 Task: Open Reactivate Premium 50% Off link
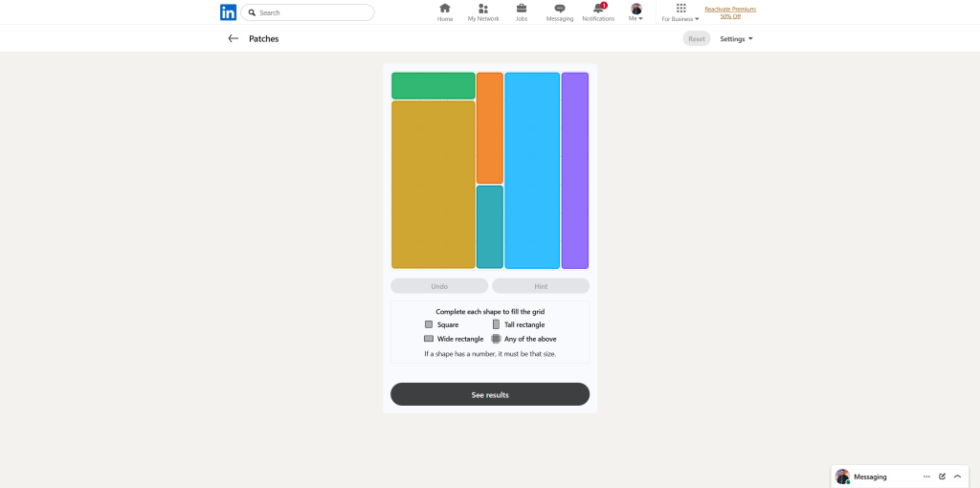click(730, 12)
